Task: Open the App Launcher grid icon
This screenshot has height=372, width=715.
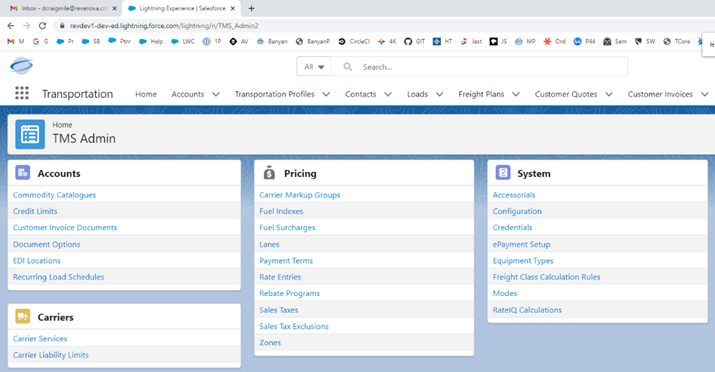Action: (x=22, y=93)
